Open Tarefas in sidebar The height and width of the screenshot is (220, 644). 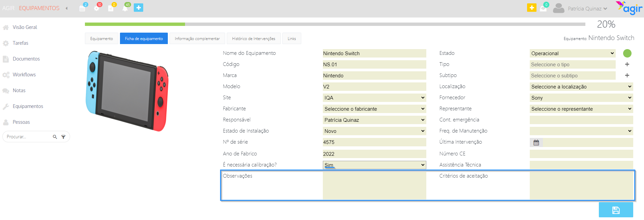pyautogui.click(x=20, y=43)
